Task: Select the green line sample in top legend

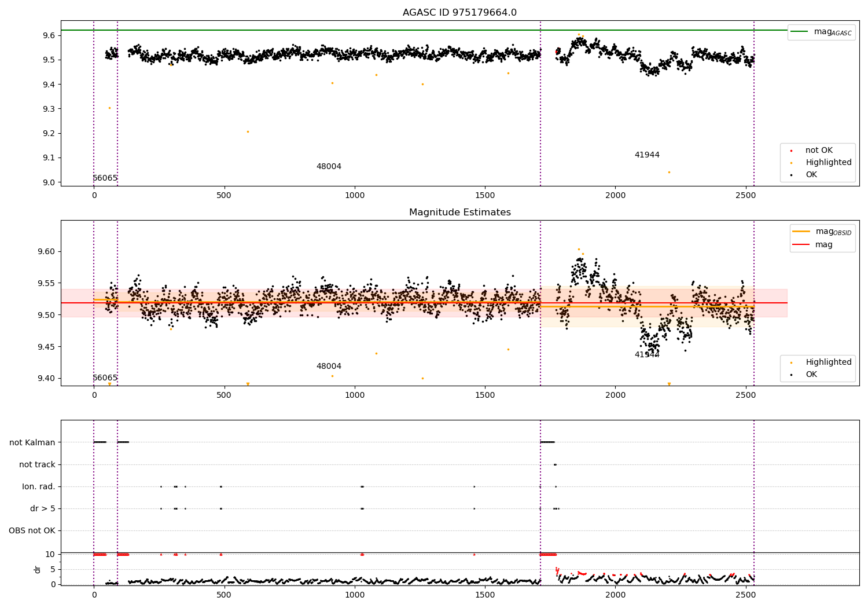Action: [x=800, y=32]
